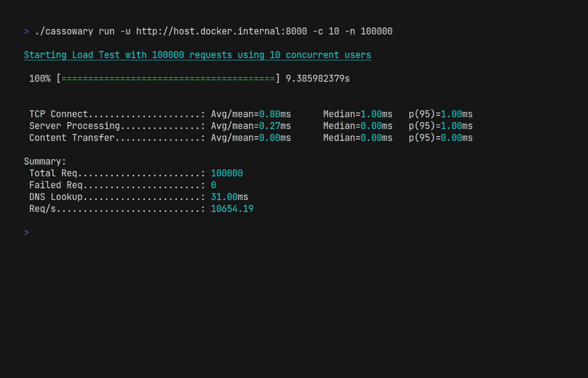This screenshot has height=378, width=588.
Task: Click the Content Transfer median value
Action: 371,138
